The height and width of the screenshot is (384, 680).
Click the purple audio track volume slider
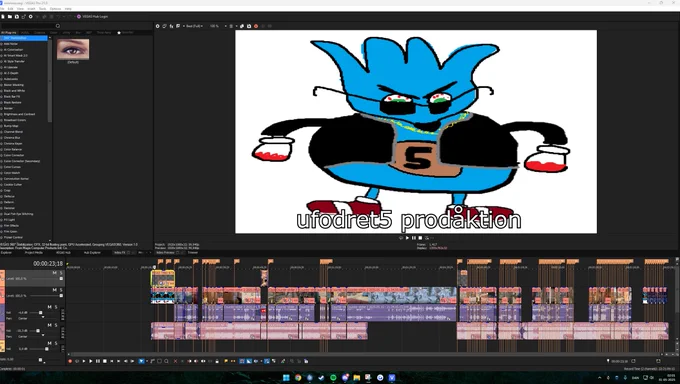41,312
